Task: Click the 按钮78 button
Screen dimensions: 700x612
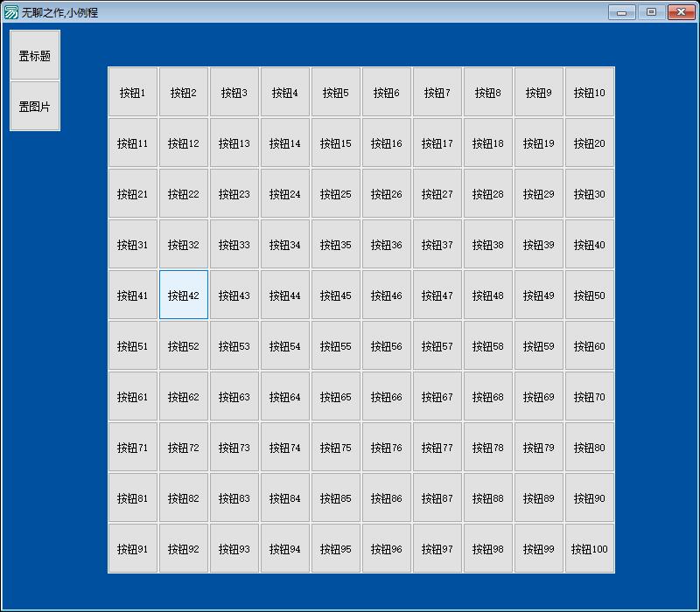Action: 488,447
